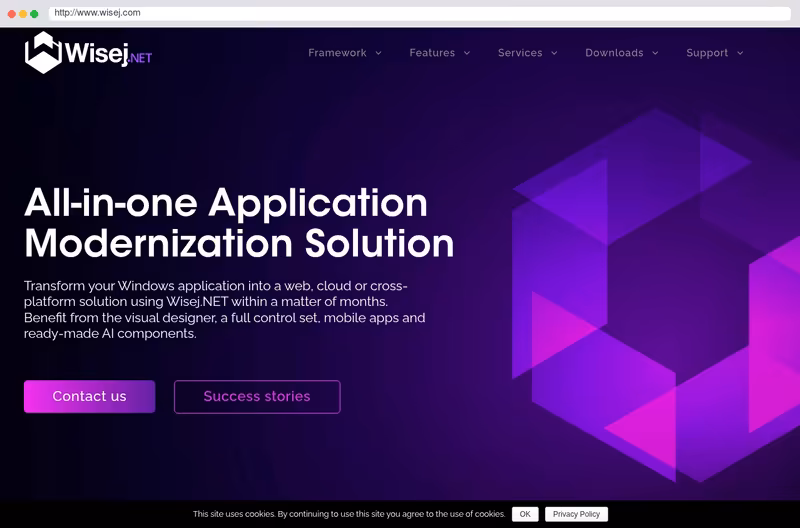Click the 'All-in-one Application Modernization Solution' heading
This screenshot has height=528, width=800.
[239, 223]
